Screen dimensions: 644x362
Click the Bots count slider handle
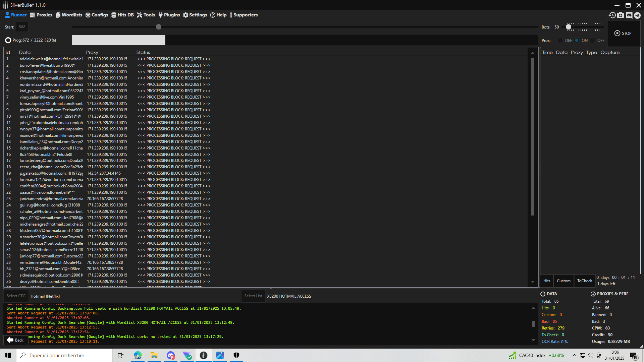tap(568, 27)
